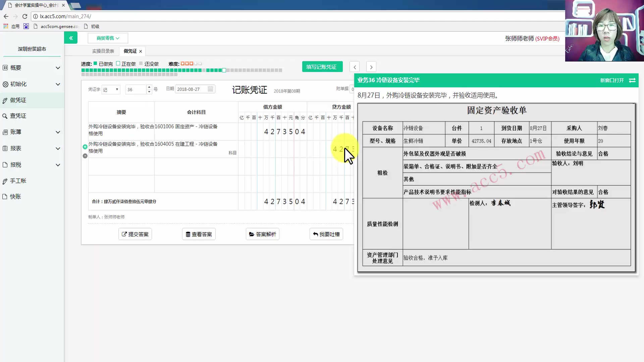Click the 查凭证 magnifier icon
644x362 pixels.
coord(5,116)
